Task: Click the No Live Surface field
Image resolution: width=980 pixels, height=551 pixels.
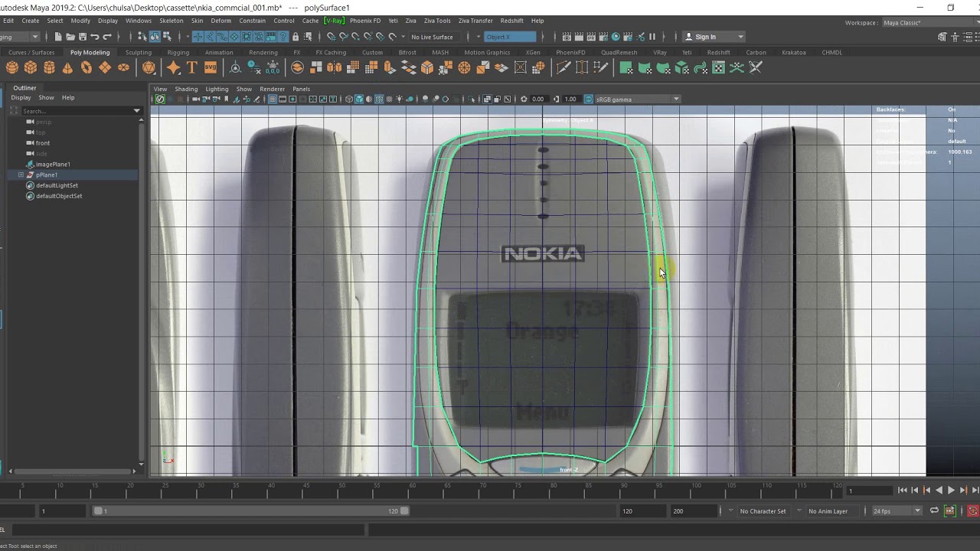Action: [x=433, y=37]
